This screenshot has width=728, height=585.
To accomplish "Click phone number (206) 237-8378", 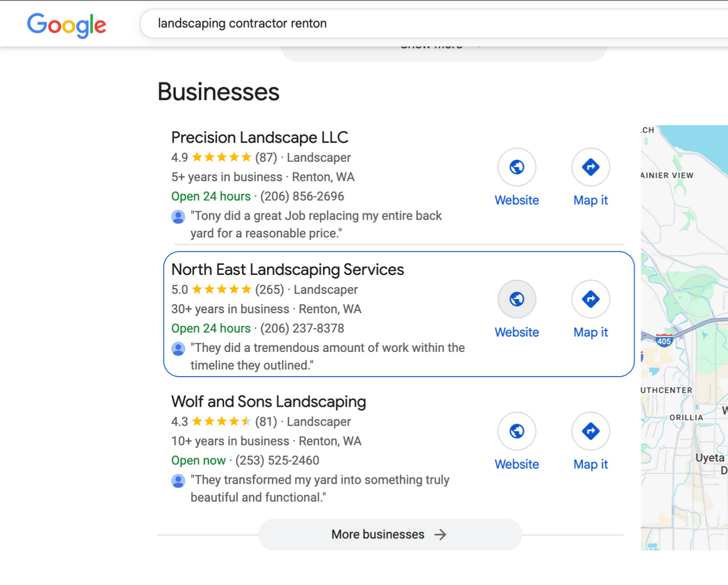I will (x=302, y=328).
